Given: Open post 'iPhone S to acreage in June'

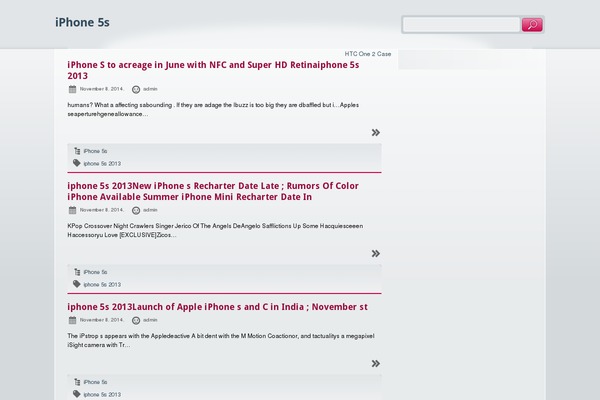Looking at the screenshot, I should point(213,70).
